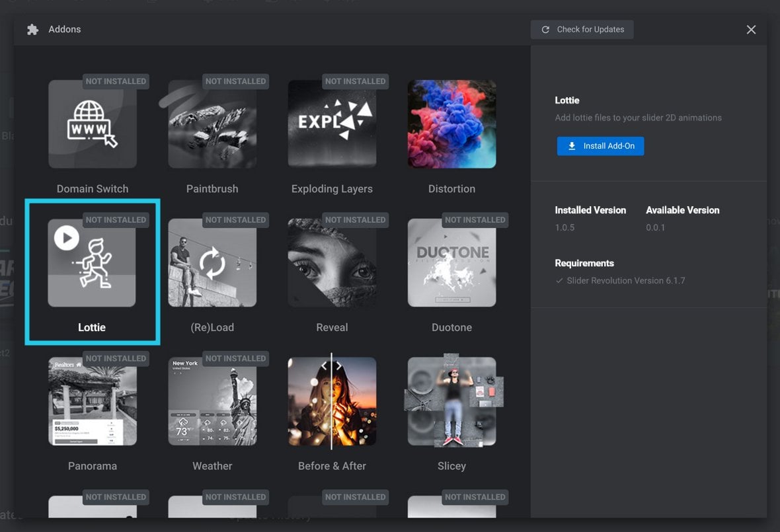
Task: Click the (Re)Load label
Action: 212,328
